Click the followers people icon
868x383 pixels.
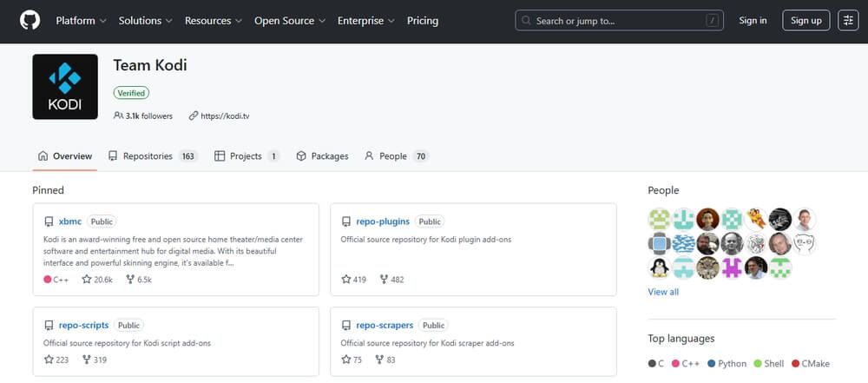tap(118, 116)
